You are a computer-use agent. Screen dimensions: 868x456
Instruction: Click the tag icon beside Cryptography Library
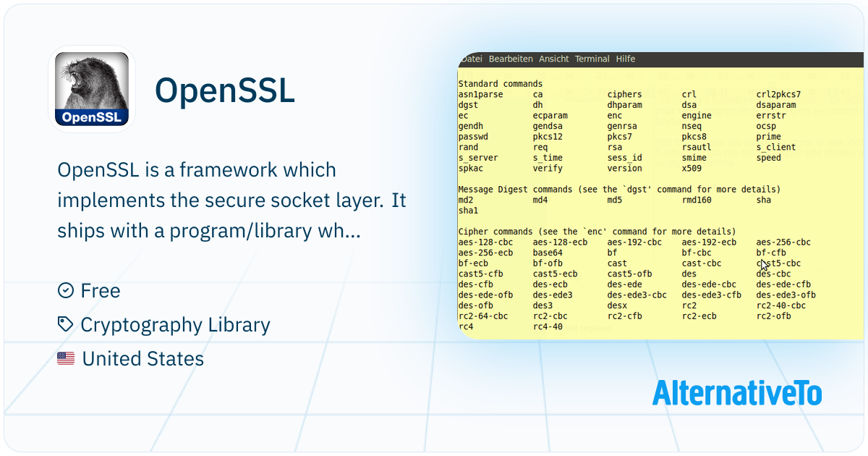[x=65, y=324]
